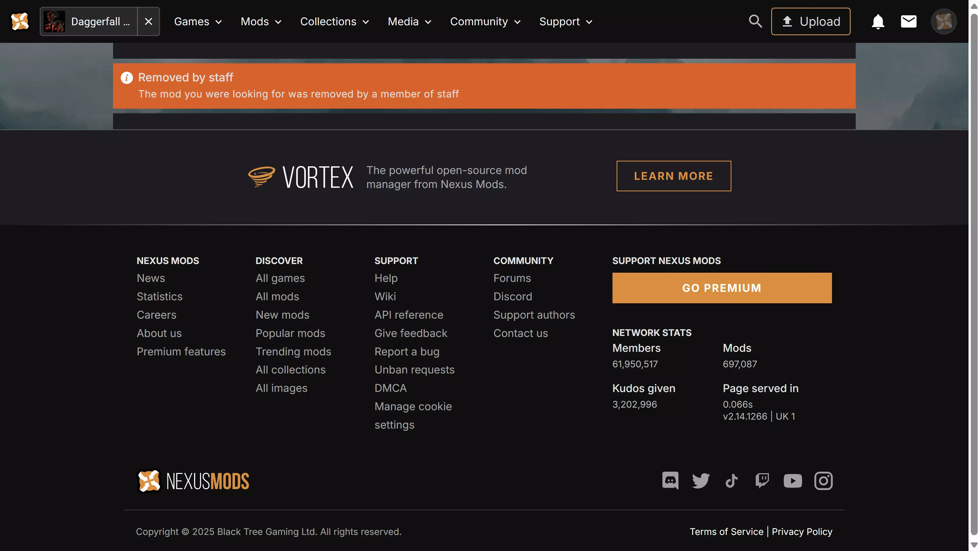
Task: Open the Trending mods link
Action: tap(293, 351)
